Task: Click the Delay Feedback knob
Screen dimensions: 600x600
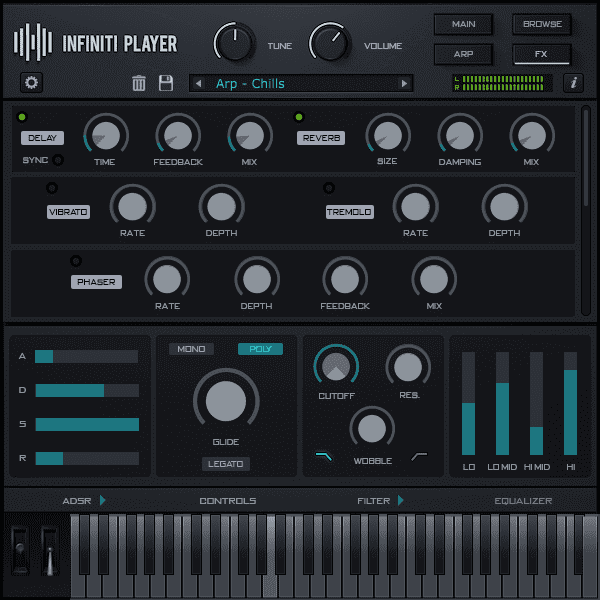Action: coord(178,135)
